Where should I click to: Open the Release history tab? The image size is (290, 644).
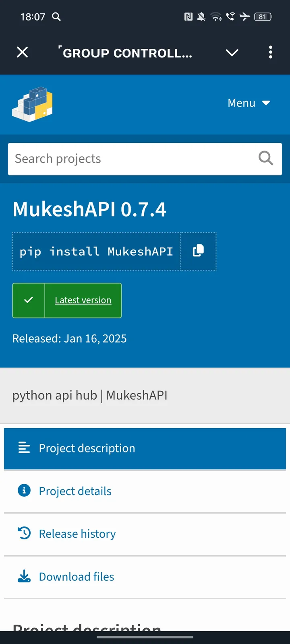(77, 534)
